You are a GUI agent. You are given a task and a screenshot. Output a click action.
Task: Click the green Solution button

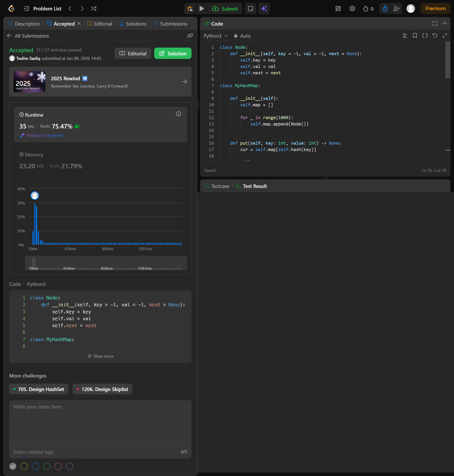(173, 53)
